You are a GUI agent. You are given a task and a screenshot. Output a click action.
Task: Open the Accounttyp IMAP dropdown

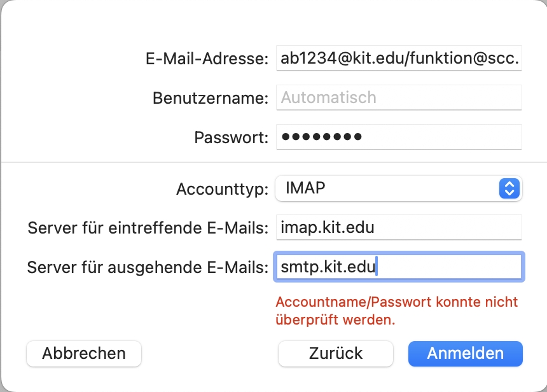[398, 188]
